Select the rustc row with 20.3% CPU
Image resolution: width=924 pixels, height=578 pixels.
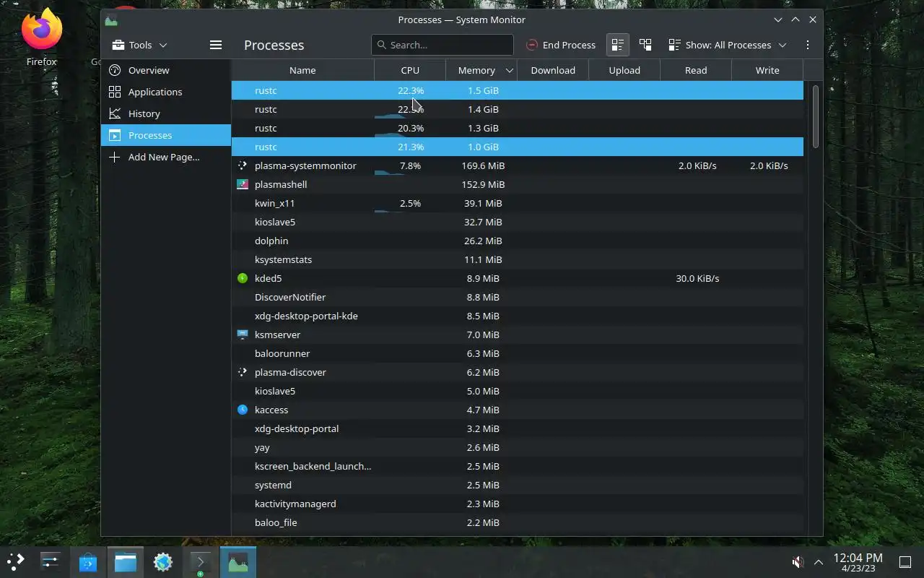pos(517,128)
